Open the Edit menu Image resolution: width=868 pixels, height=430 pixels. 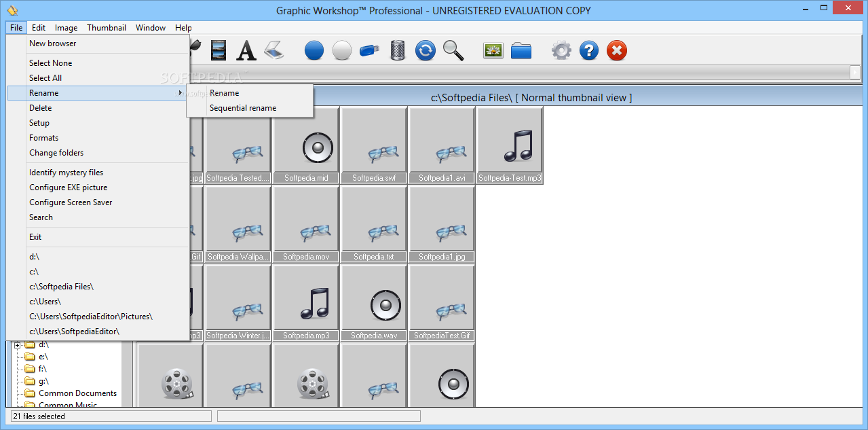[x=39, y=28]
